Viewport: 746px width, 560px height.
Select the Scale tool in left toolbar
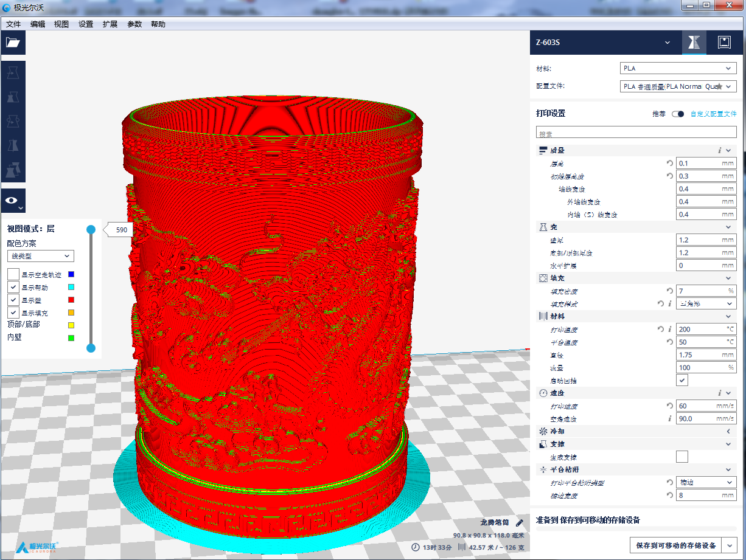coord(13,97)
